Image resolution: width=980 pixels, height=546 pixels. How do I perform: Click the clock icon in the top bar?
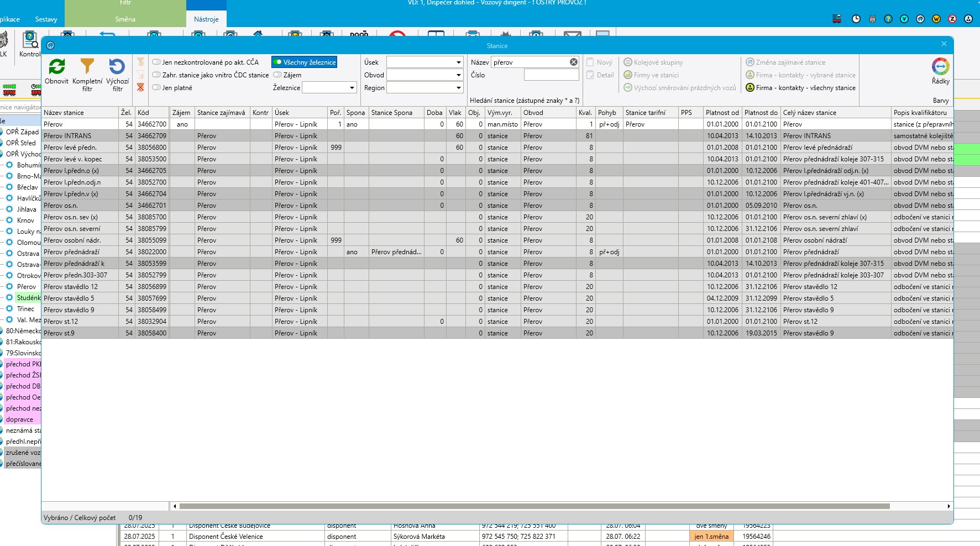856,19
